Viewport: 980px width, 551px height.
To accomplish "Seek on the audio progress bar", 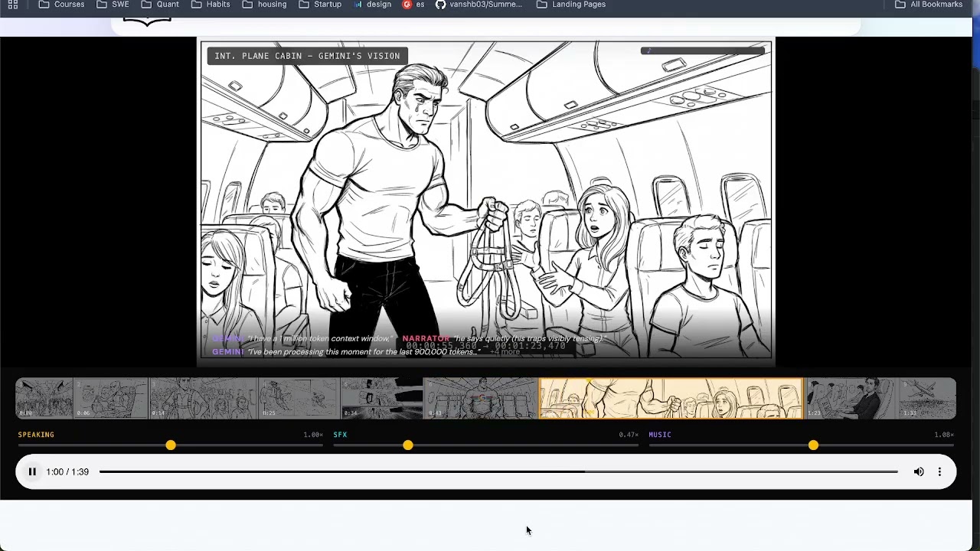I will (498, 472).
